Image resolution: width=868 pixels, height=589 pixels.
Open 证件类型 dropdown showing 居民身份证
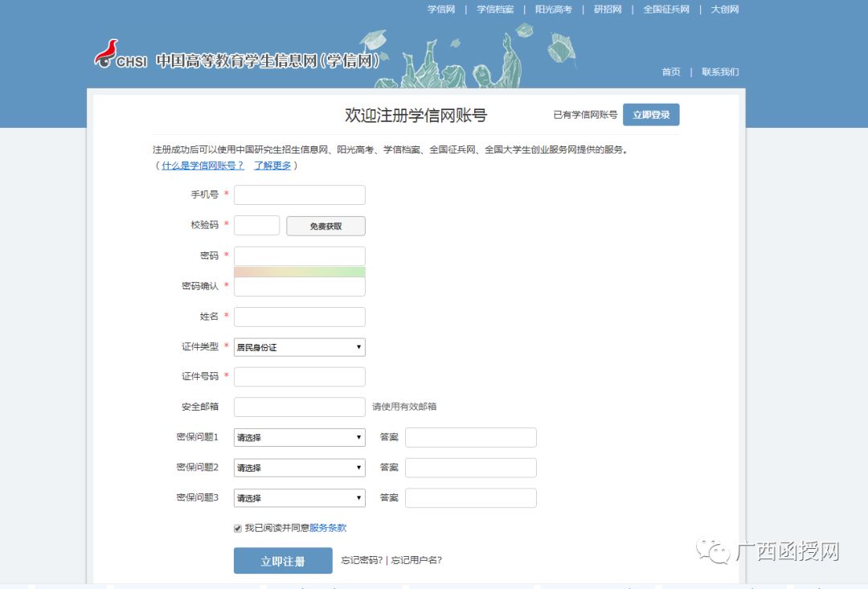300,347
